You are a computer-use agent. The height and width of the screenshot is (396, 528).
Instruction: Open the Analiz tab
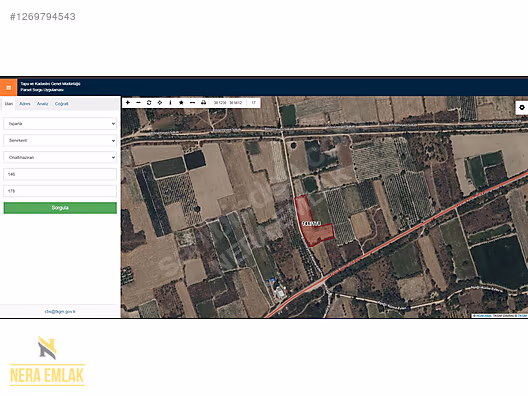point(42,104)
